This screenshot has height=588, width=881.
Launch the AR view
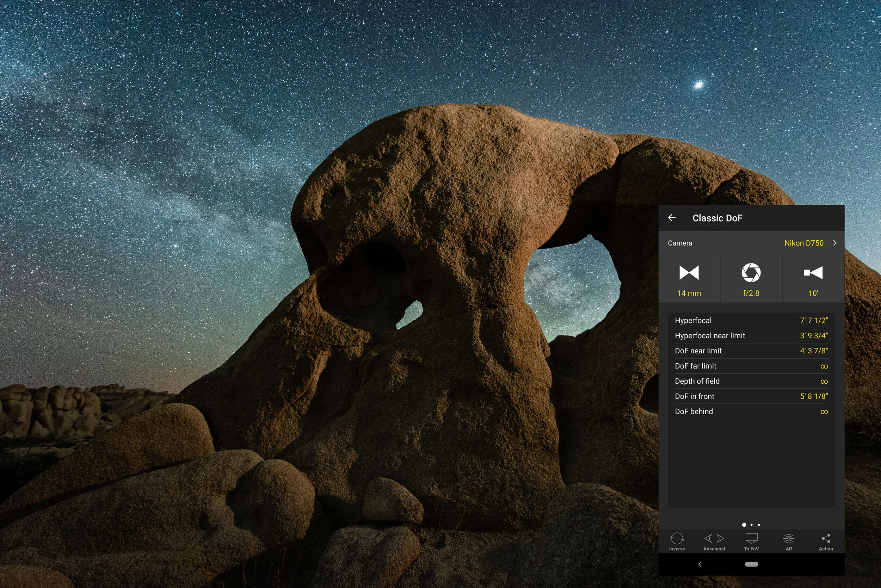(789, 541)
